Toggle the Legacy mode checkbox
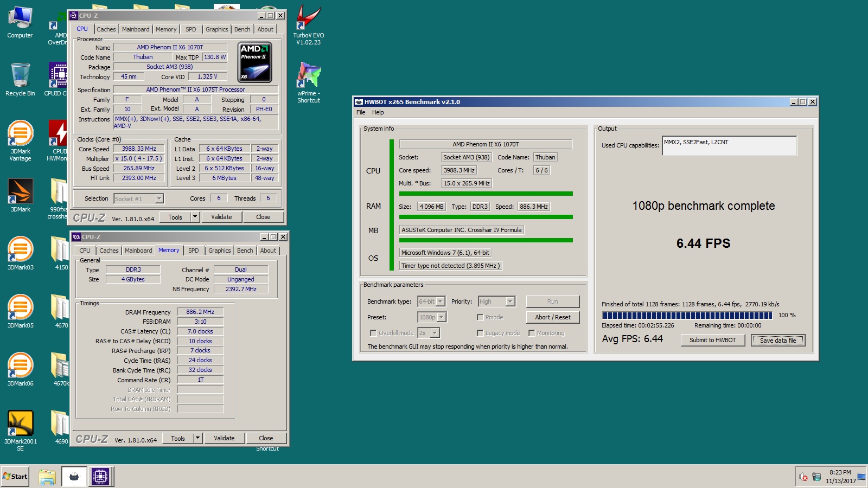Image resolution: width=868 pixels, height=488 pixels. pyautogui.click(x=480, y=333)
